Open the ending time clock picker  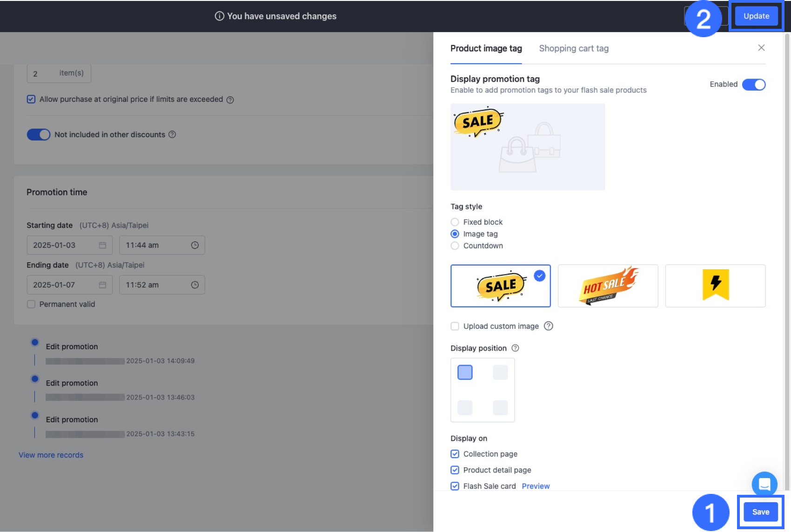[x=195, y=285]
